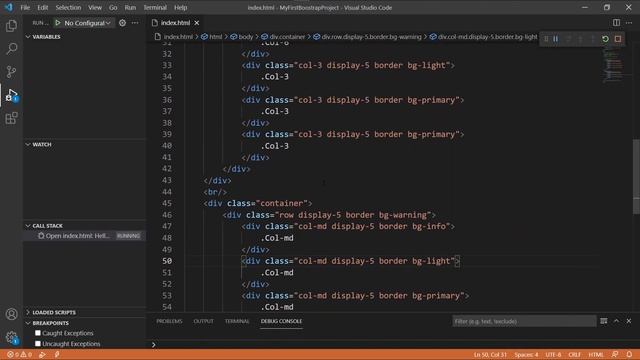Start debugging with the green play icon

click(58, 23)
